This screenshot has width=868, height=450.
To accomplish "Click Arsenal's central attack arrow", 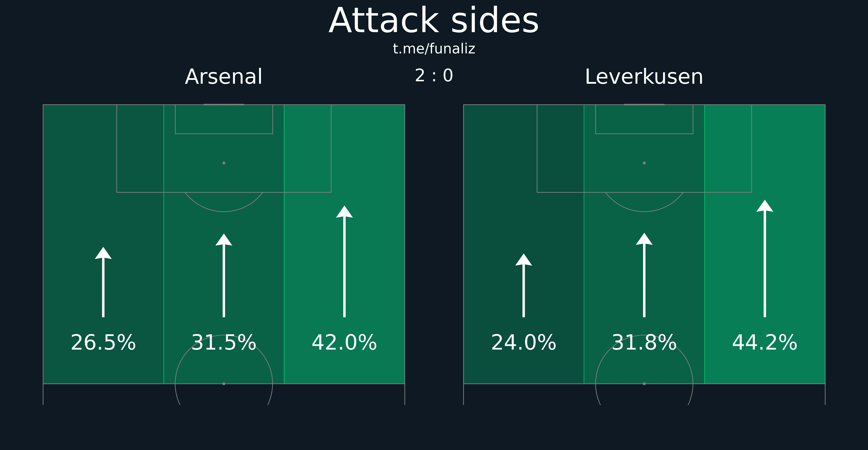I will point(224,275).
